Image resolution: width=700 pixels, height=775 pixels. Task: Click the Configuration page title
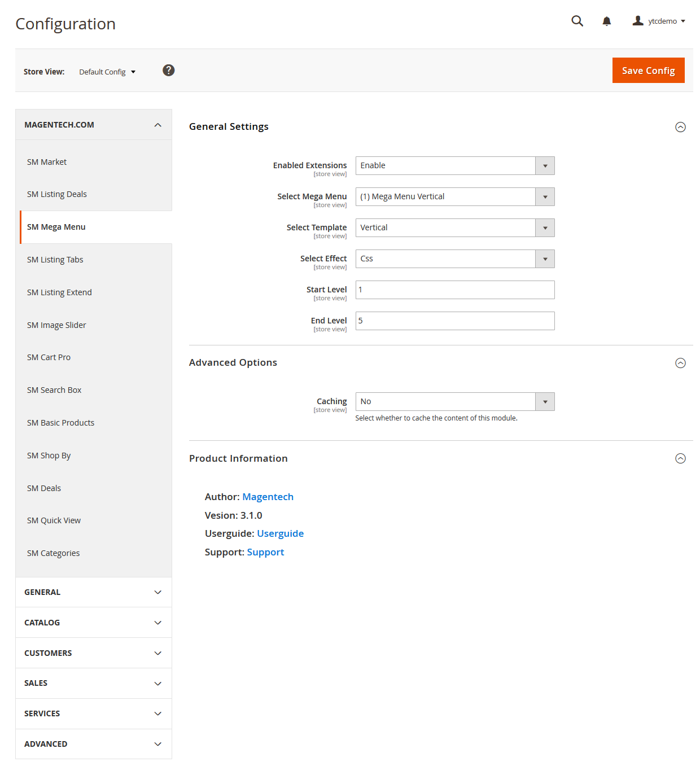65,24
